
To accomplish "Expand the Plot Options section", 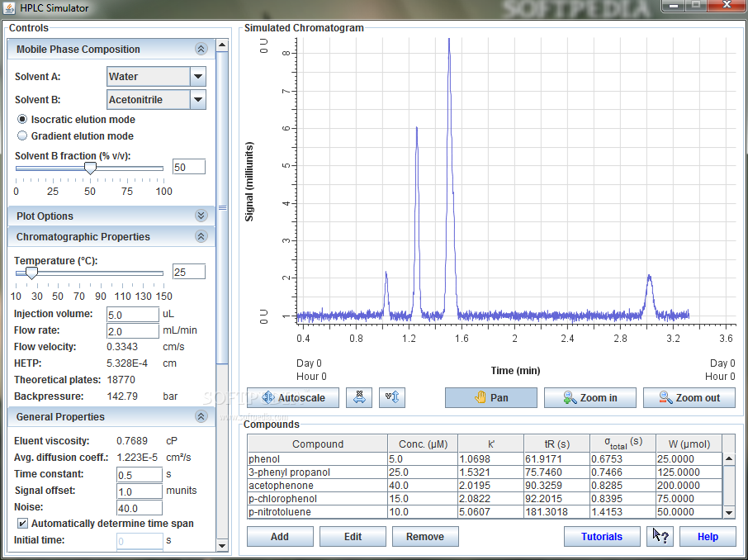I will 201,216.
